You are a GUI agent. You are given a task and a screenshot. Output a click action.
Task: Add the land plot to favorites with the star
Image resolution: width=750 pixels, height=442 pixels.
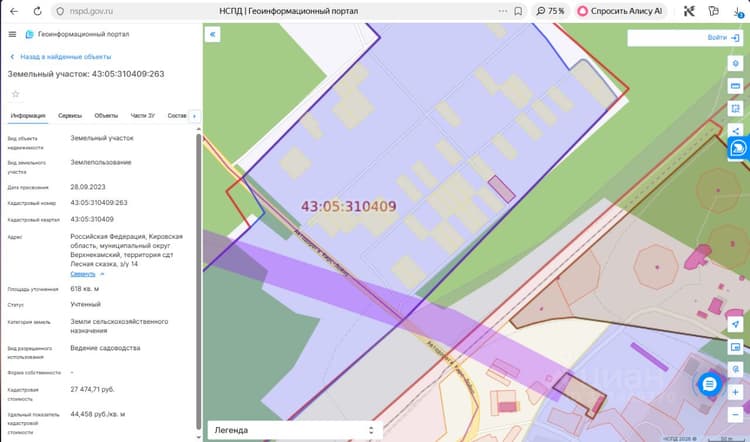[x=15, y=94]
